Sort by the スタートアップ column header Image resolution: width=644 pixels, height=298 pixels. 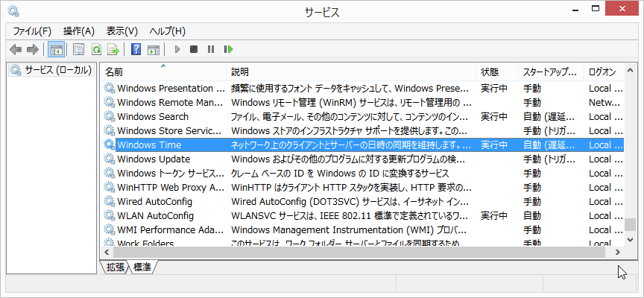[x=551, y=72]
